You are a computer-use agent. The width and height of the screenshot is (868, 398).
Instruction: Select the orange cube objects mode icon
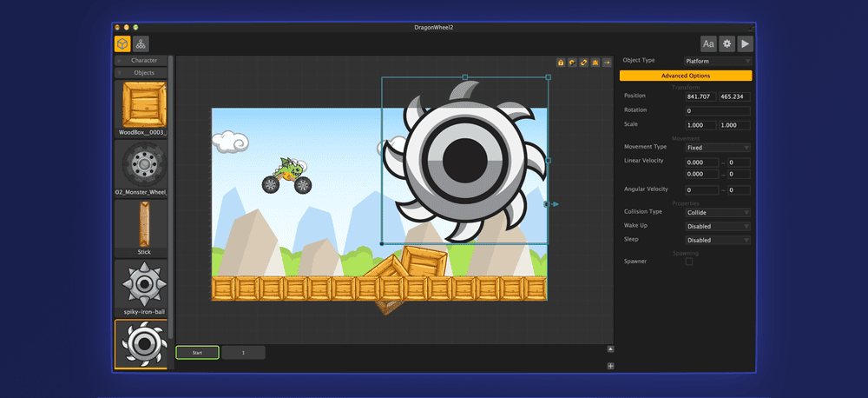[x=123, y=43]
